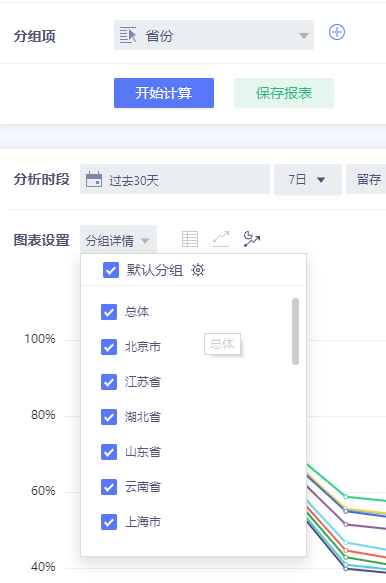Click the 分析时段 label
The width and height of the screenshot is (386, 583).
tap(42, 179)
